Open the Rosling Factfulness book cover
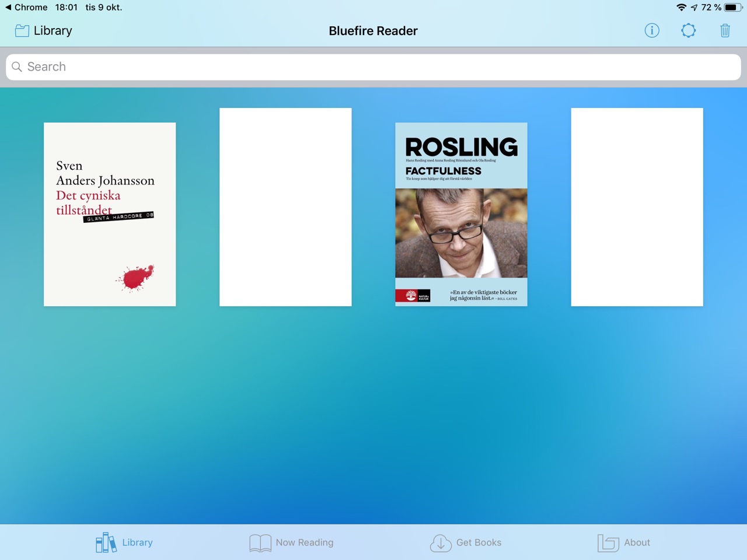 (461, 214)
